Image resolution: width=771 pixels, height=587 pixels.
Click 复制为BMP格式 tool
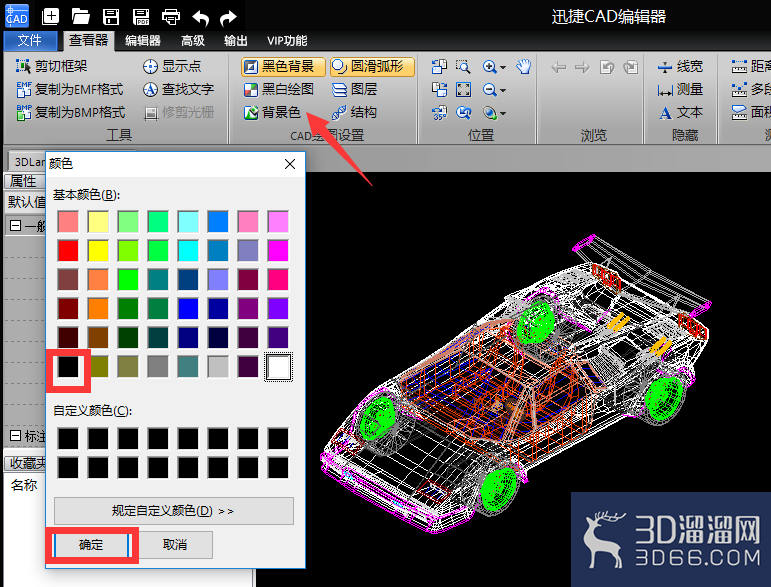point(70,112)
